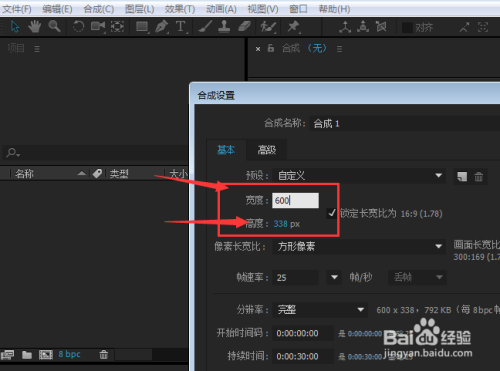Select the Pan Behind anchor tool

pyautogui.click(x=117, y=27)
